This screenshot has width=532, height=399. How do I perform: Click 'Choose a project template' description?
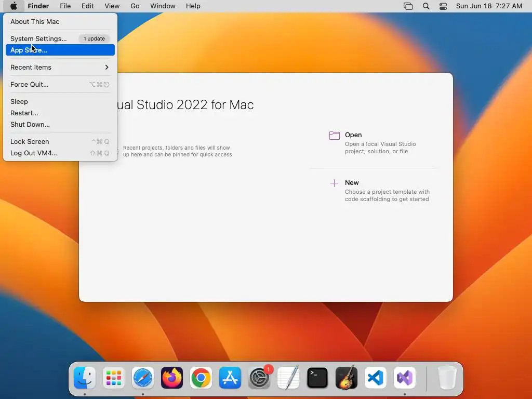pos(387,195)
